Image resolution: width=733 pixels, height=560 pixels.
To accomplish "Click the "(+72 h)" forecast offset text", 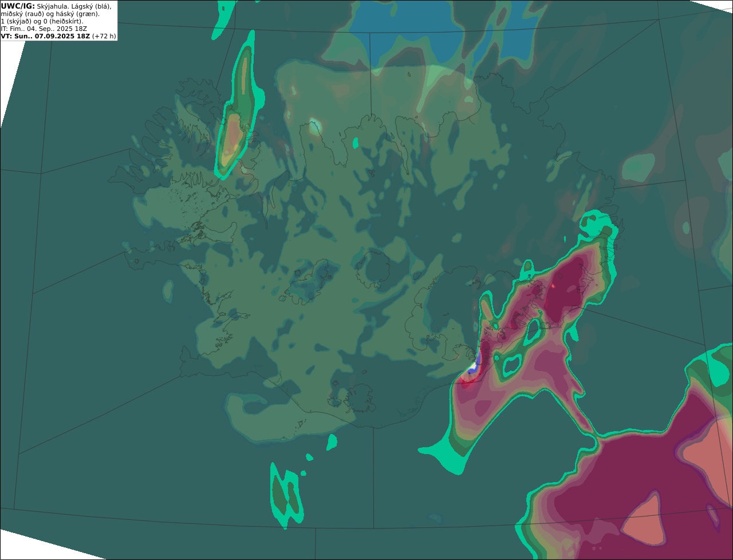I will (104, 36).
